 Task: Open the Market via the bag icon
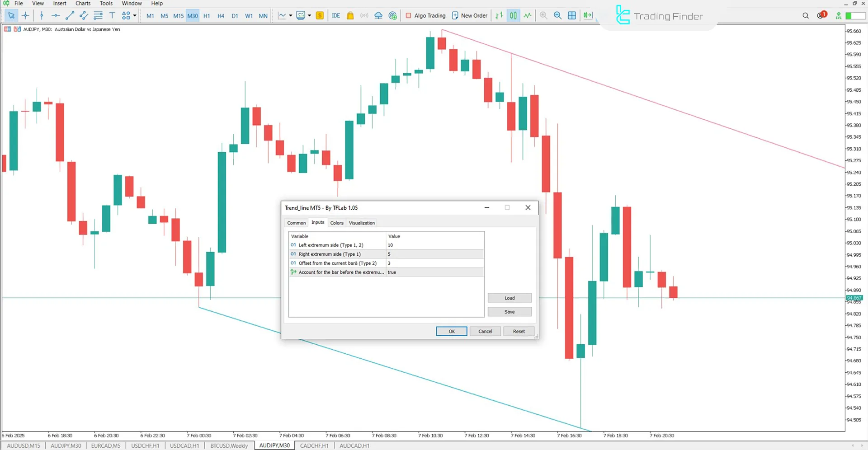(350, 15)
